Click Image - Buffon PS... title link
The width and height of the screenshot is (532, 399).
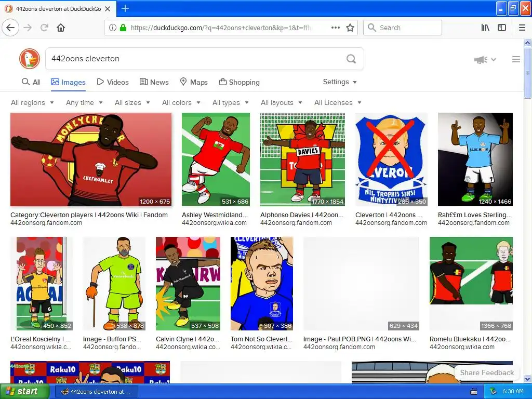pos(112,339)
